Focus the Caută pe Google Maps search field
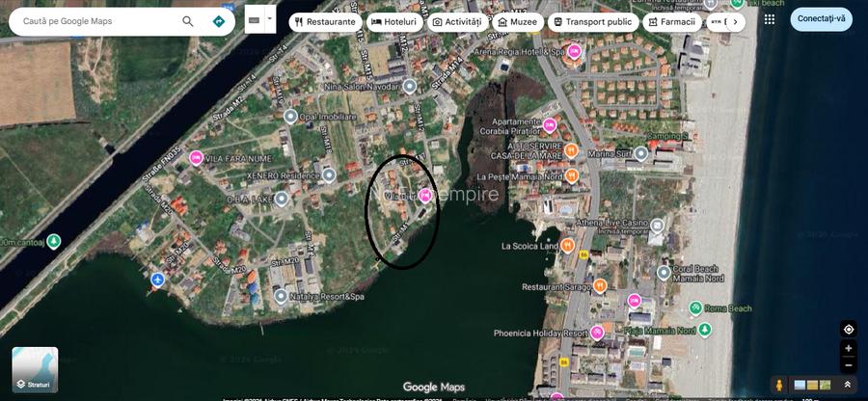Image resolution: width=868 pixels, height=401 pixels. 96,21
